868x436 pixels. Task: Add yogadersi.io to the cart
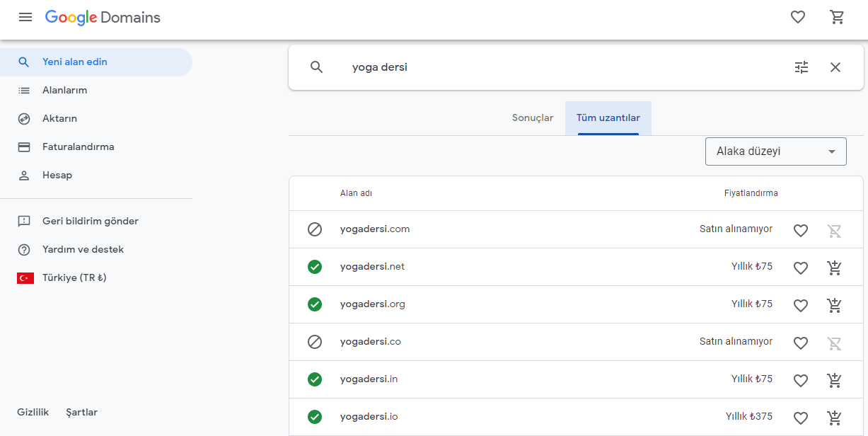(835, 417)
